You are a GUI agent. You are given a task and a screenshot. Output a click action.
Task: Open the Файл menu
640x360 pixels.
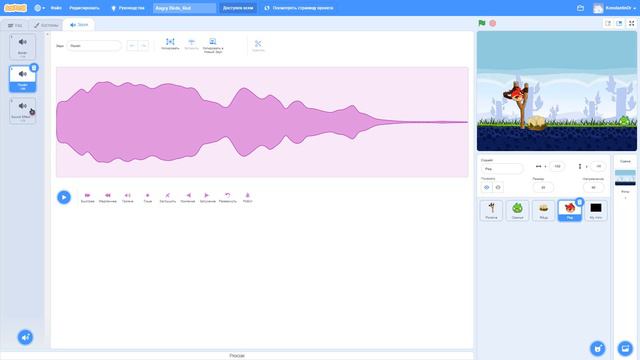click(56, 8)
